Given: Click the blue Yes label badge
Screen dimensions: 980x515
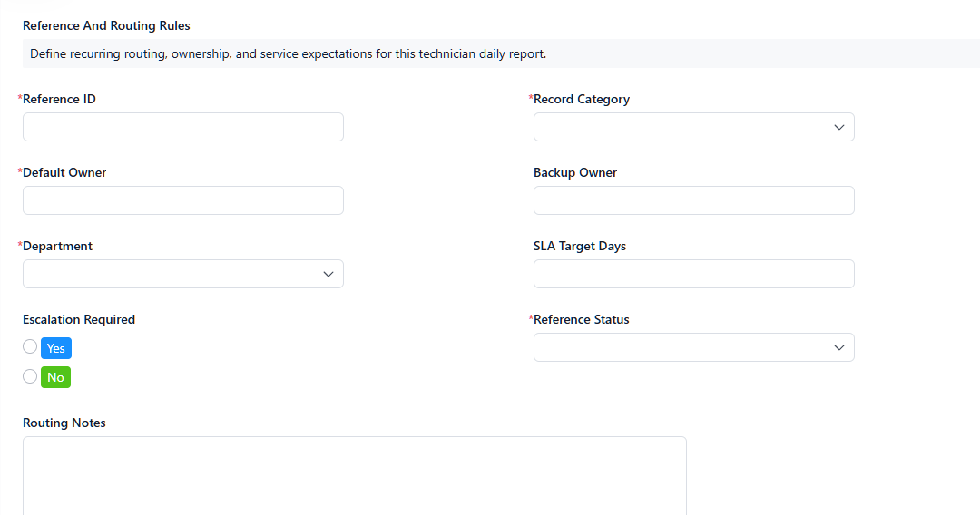Looking at the screenshot, I should [x=56, y=348].
